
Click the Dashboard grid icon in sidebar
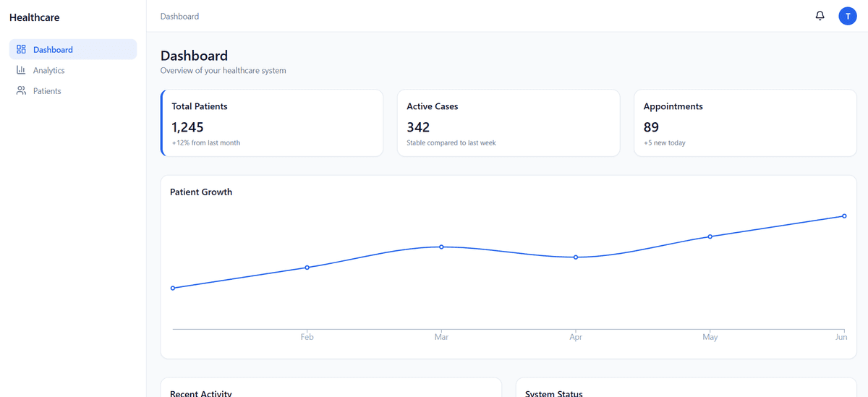21,49
